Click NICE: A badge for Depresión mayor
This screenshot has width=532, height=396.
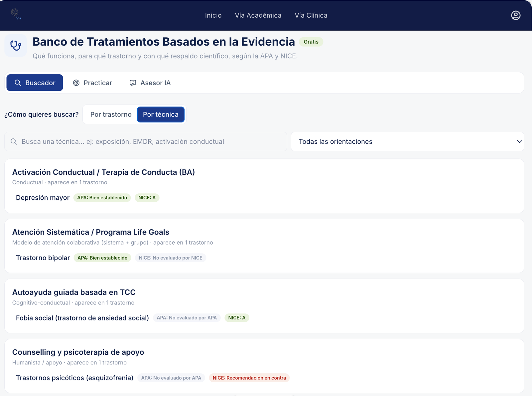coord(147,198)
